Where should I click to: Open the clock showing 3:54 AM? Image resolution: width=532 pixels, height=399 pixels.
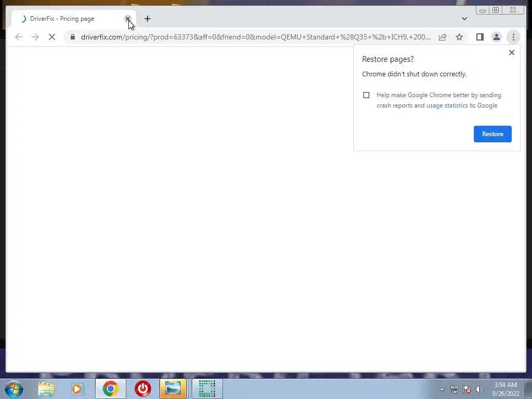coord(506,389)
